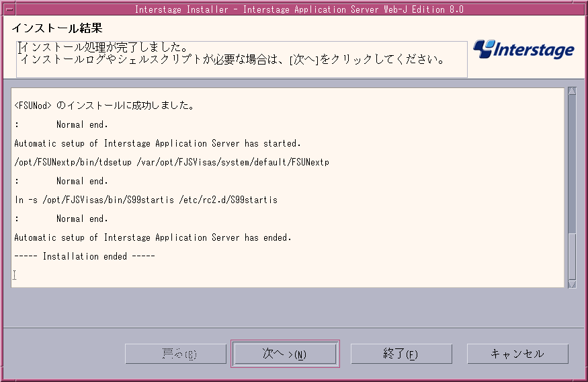The height and width of the screenshot is (382, 588).
Task: Click the 'ln -s /opt/FJSVisas/bin/S99startis' log line
Action: tap(146, 200)
